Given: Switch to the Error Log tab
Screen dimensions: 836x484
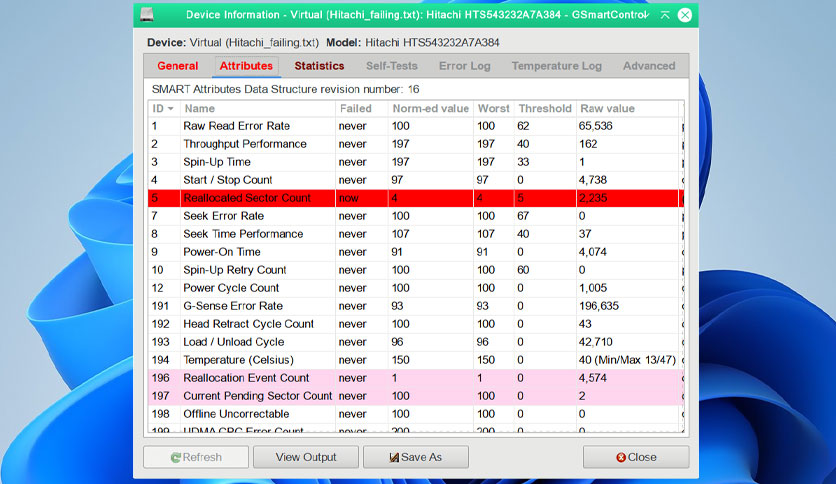Looking at the screenshot, I should (464, 66).
